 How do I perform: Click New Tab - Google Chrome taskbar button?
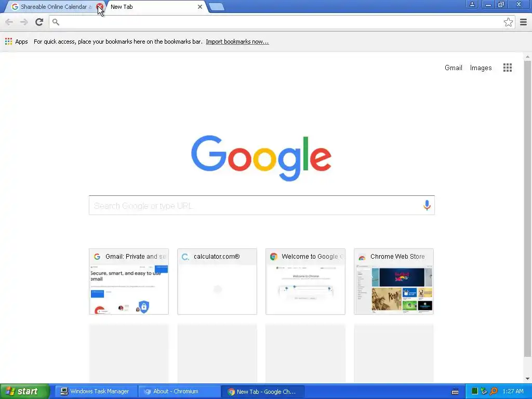point(262,392)
